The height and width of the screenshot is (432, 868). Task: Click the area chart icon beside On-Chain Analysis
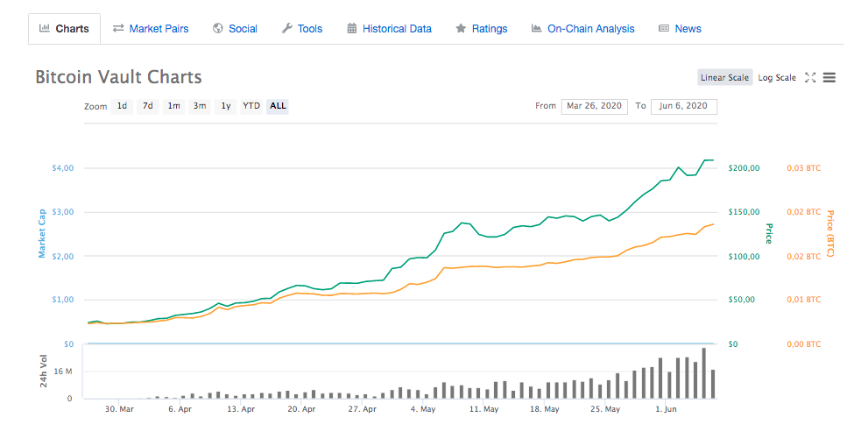pyautogui.click(x=536, y=28)
